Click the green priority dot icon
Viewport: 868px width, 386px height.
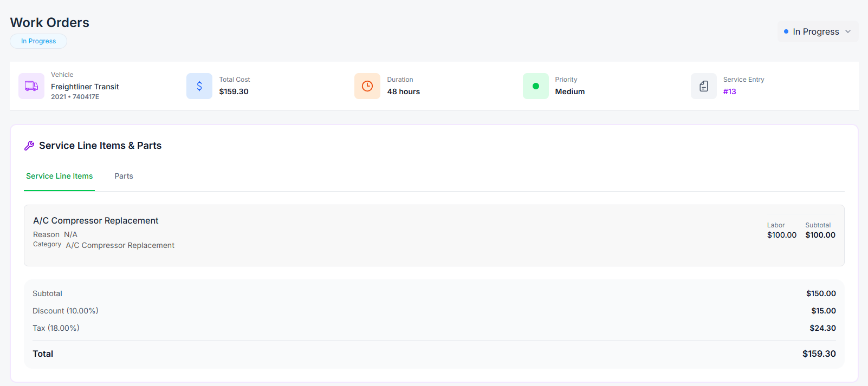[x=535, y=86]
